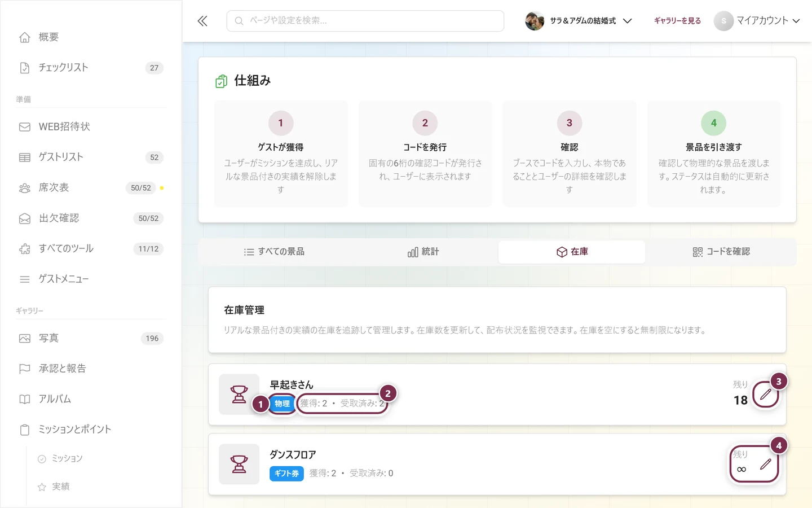Click ダンスフロア prize title
The height and width of the screenshot is (508, 812).
[x=293, y=455]
